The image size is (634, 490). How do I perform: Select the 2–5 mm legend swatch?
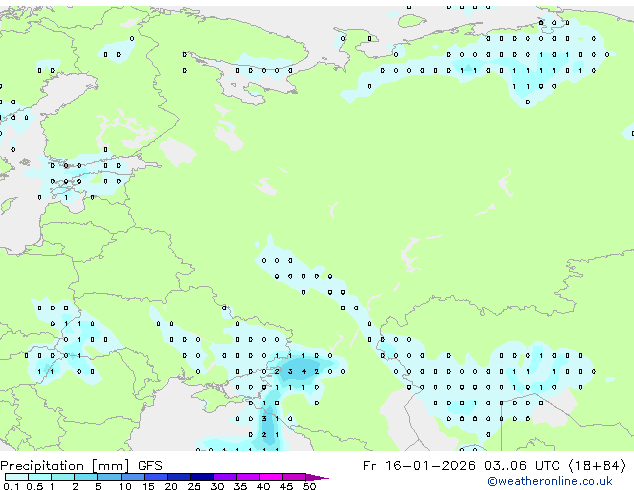click(x=86, y=477)
